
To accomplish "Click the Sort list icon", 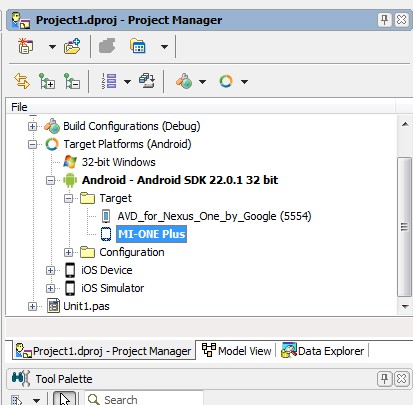I will click(109, 81).
